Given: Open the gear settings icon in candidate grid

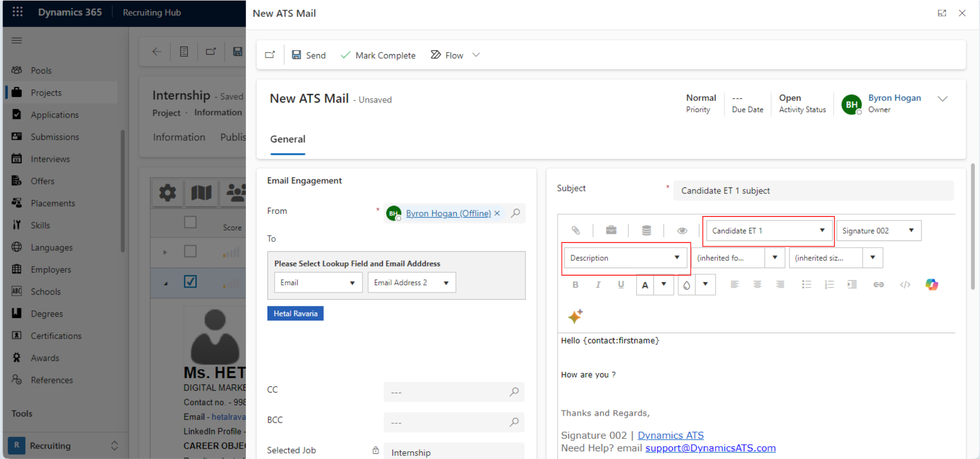Looking at the screenshot, I should coord(167,192).
